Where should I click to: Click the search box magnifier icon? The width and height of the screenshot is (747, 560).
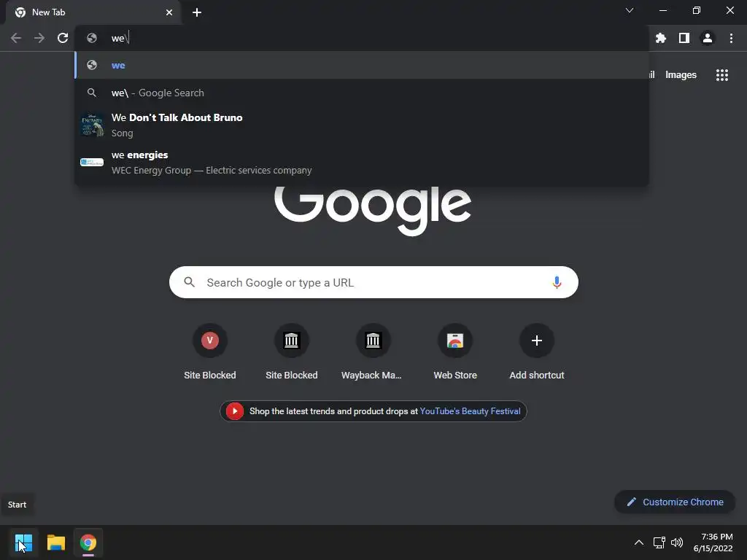(190, 282)
